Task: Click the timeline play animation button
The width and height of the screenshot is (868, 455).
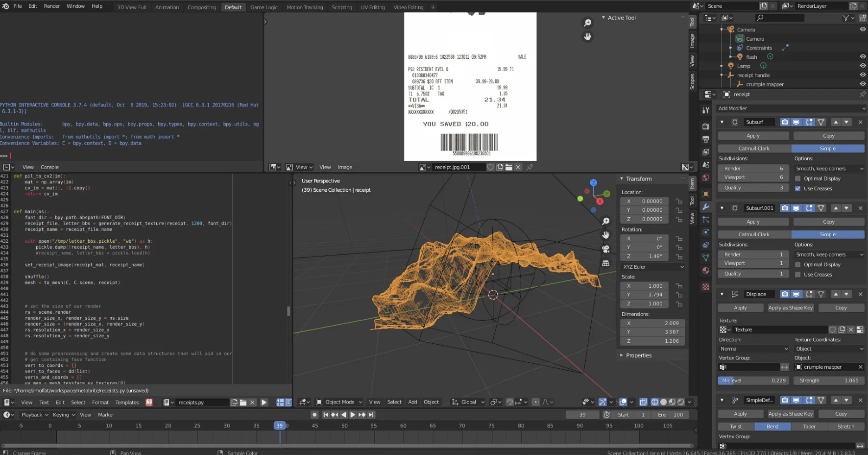Action: coord(353,415)
